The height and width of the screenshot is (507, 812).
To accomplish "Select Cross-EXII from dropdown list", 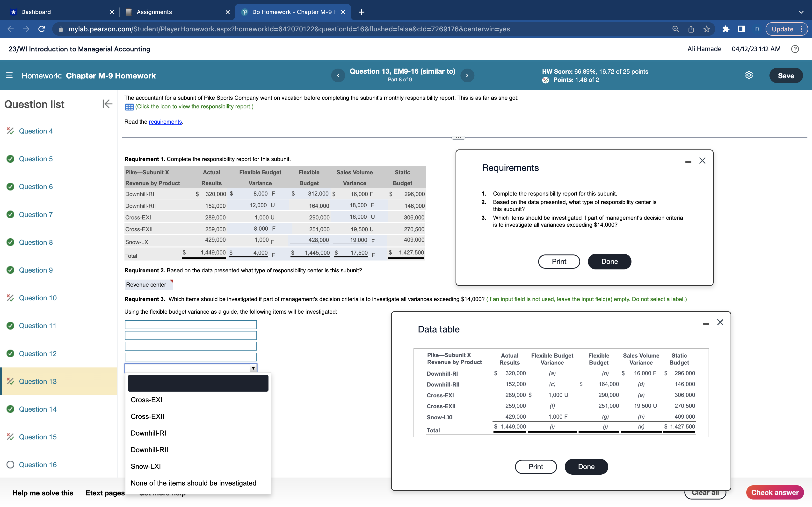I will [x=147, y=416].
